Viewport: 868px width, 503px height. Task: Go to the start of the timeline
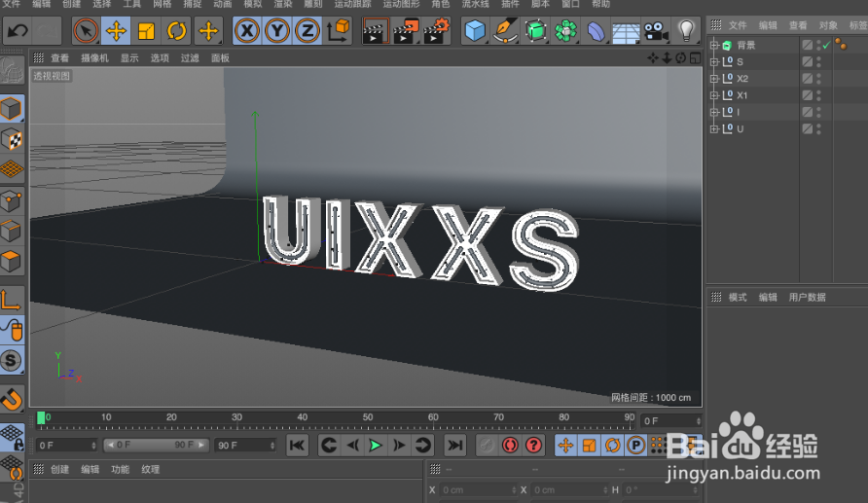297,445
